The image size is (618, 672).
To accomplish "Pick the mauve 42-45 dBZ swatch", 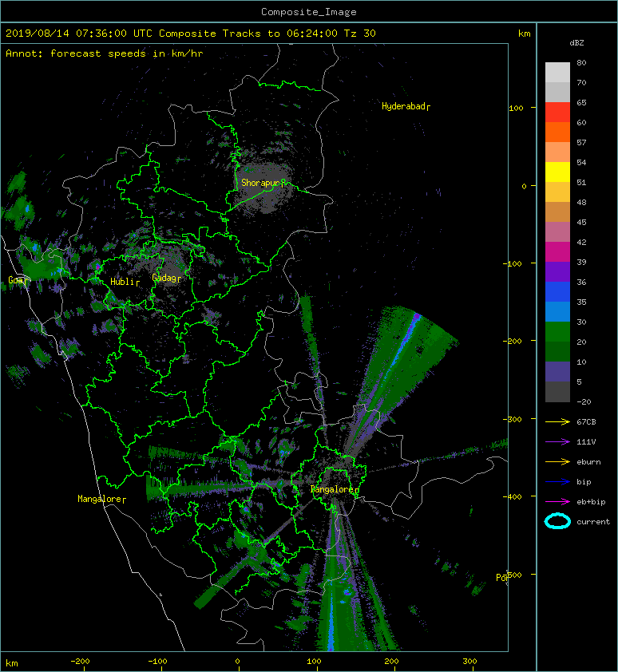I will (557, 231).
